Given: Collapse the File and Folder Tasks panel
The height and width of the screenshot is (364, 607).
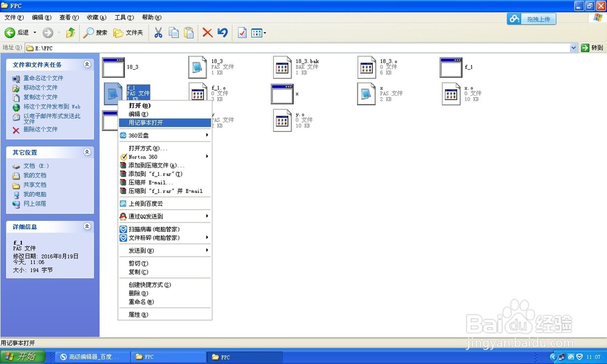Looking at the screenshot, I should (87, 64).
